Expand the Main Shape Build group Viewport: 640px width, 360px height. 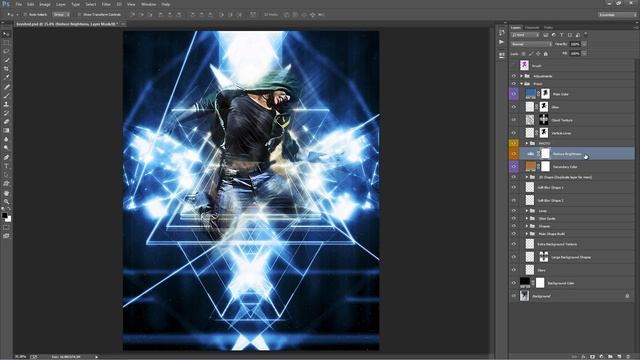tap(527, 234)
